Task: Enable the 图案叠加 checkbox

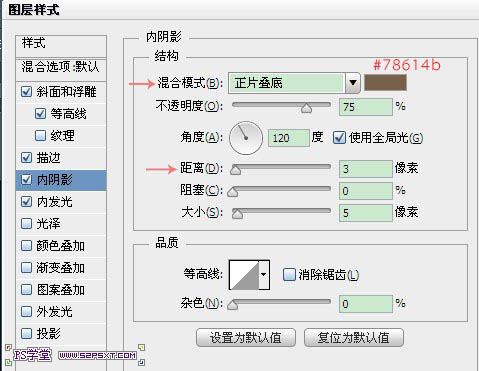Action: tap(26, 289)
